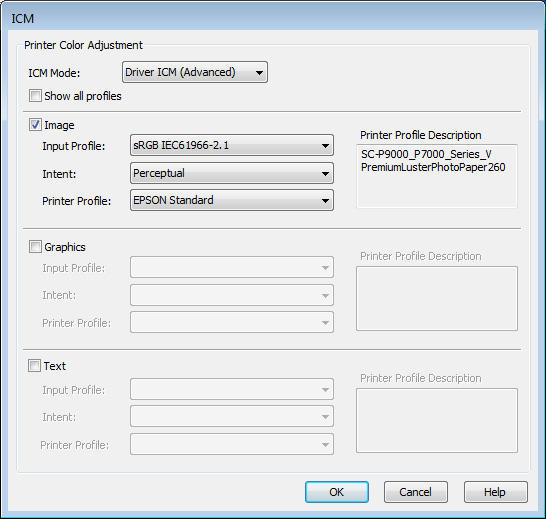Enable the Show all profiles checkbox

click(x=35, y=95)
